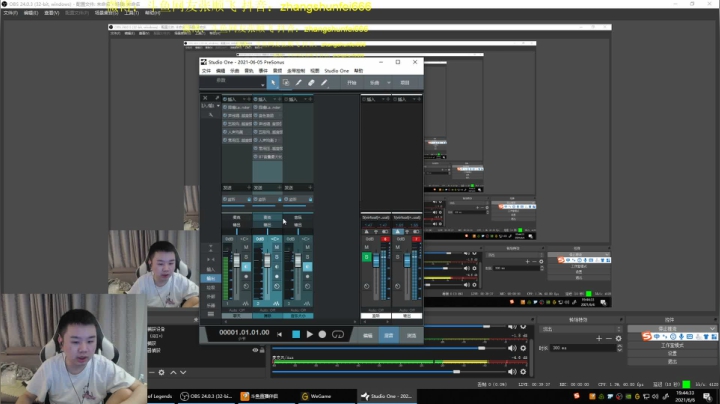720x404 pixels.
Task: Open OBS scene transition gear properties
Action: point(619,338)
